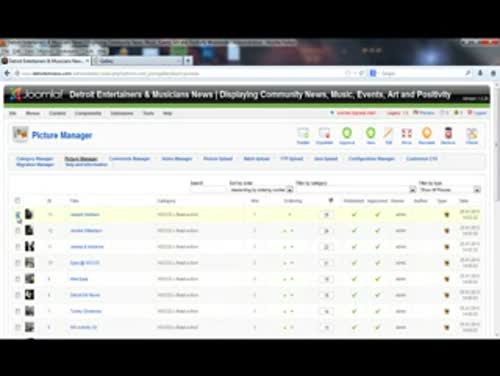Viewport: 500px width, 376px height.
Task: Open the Site menu
Action: coord(13,113)
